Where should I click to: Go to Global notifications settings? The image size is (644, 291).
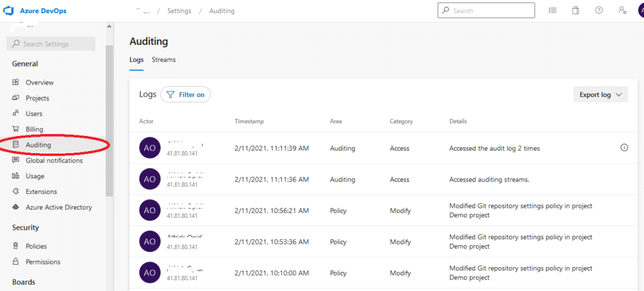(53, 161)
